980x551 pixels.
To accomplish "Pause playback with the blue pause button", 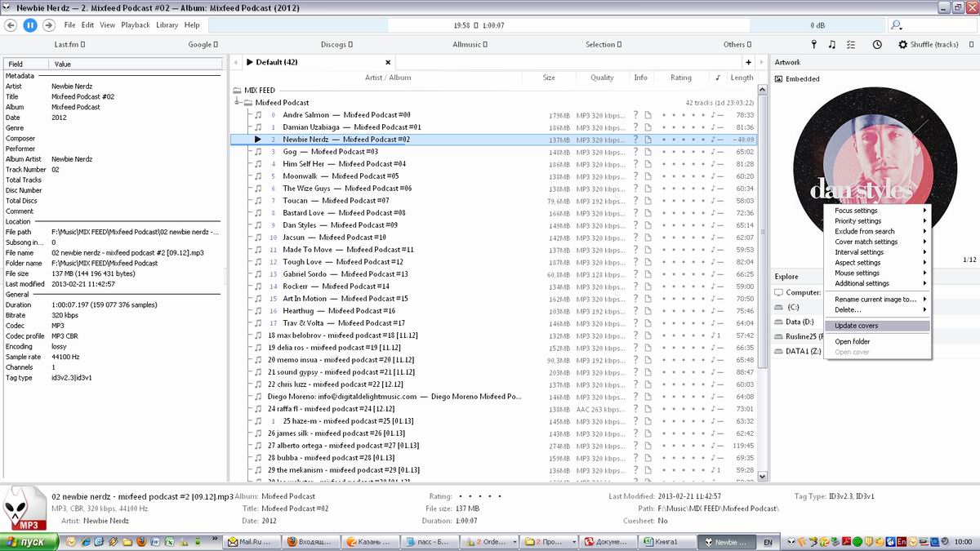I will 29,25.
